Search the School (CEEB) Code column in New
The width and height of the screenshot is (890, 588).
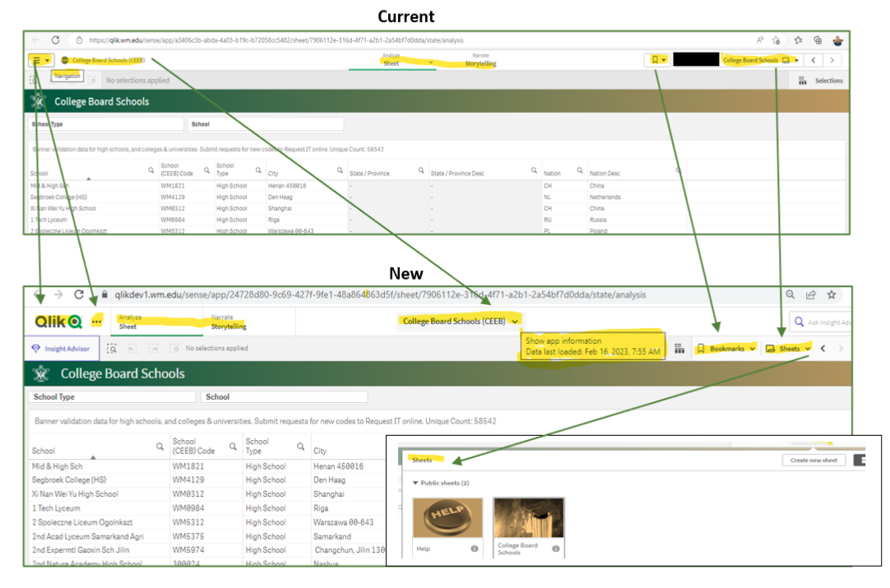coord(233,447)
